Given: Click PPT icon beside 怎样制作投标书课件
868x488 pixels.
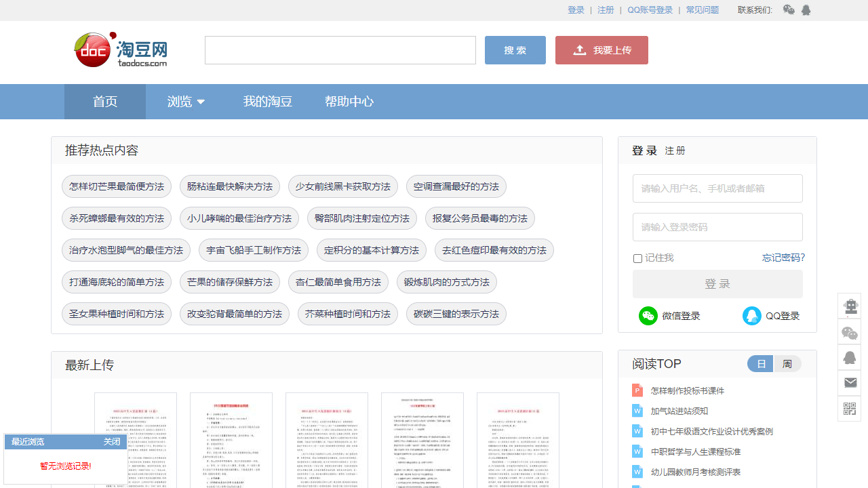Looking at the screenshot, I should [637, 390].
